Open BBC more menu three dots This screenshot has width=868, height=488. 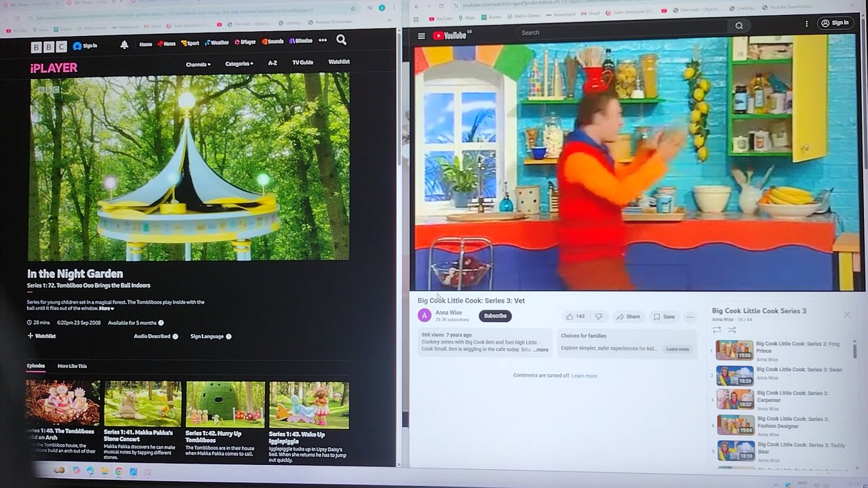(x=323, y=41)
